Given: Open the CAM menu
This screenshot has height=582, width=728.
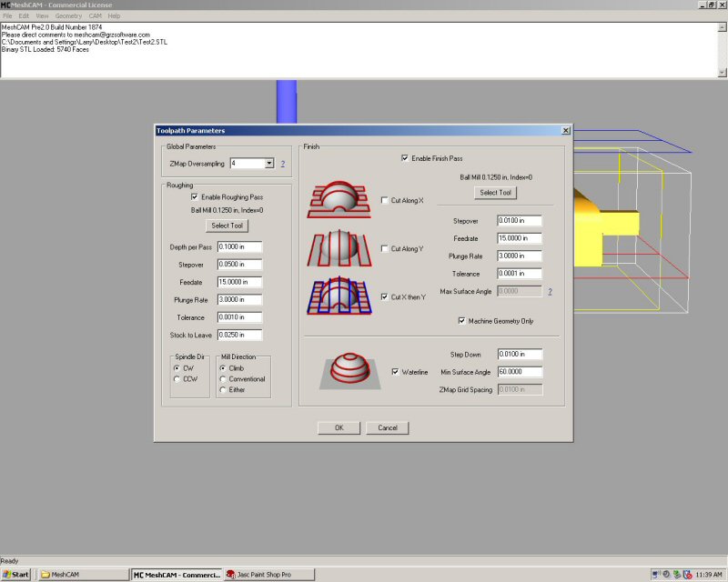Looking at the screenshot, I should tap(95, 16).
